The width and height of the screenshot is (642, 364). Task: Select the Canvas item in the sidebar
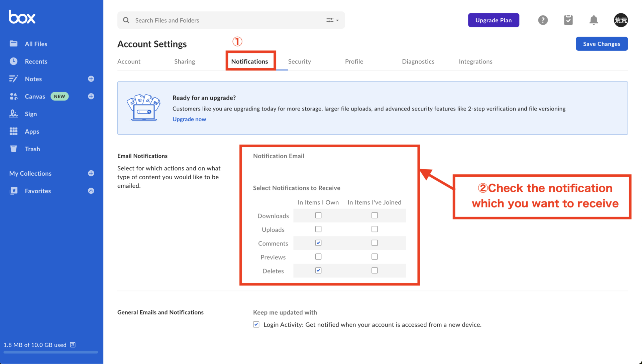[x=35, y=96]
